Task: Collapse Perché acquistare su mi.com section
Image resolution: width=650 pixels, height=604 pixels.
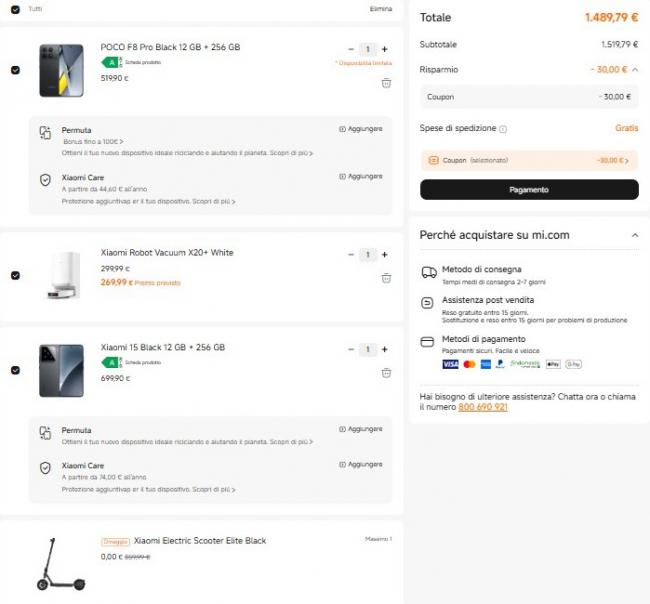Action: click(x=634, y=235)
